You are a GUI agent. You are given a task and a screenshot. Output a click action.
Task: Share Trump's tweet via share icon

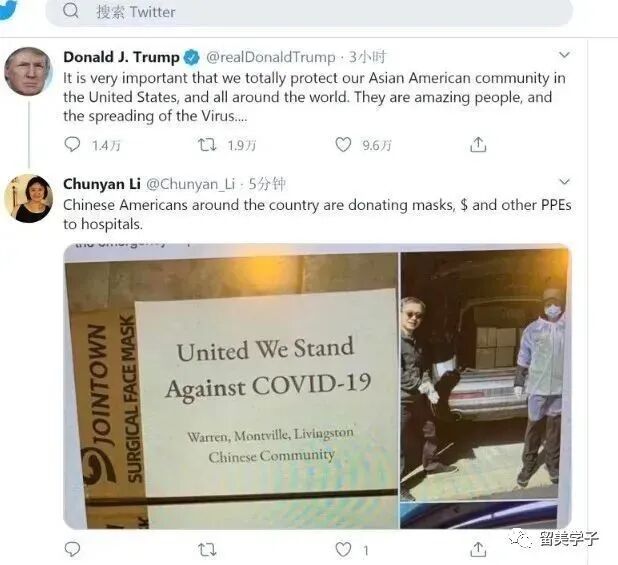click(478, 145)
